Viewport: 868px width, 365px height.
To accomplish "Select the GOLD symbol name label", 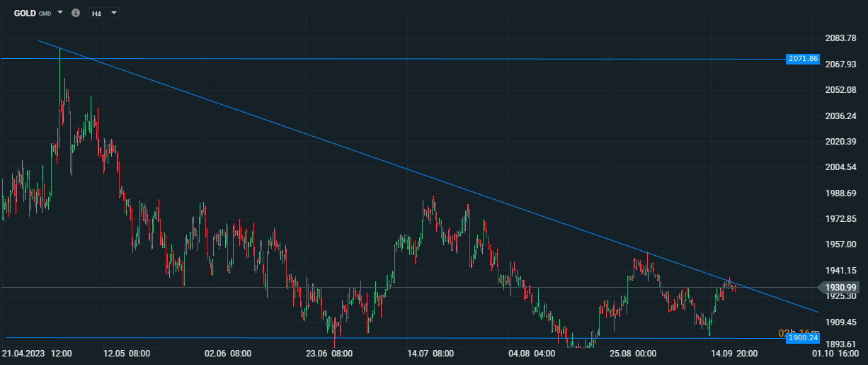I will pos(25,13).
